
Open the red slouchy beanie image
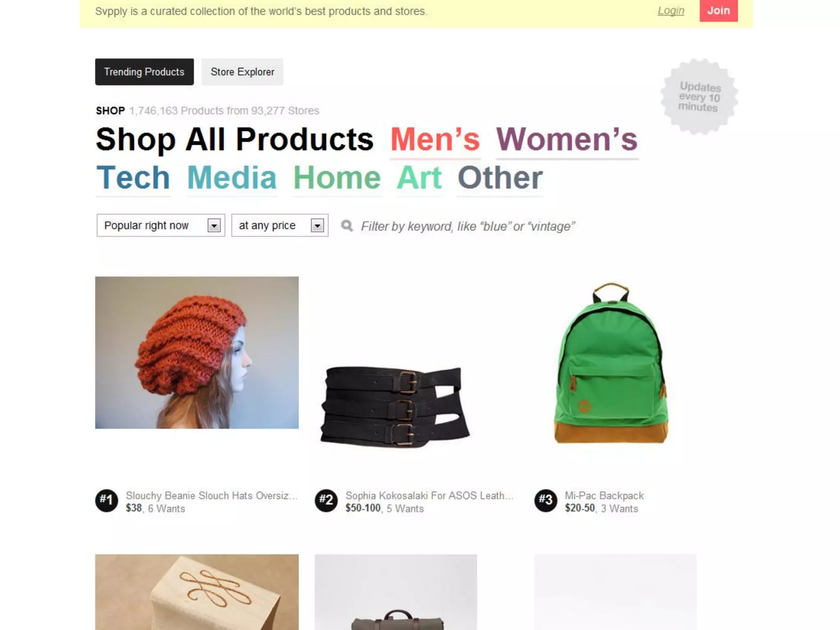coord(197,353)
